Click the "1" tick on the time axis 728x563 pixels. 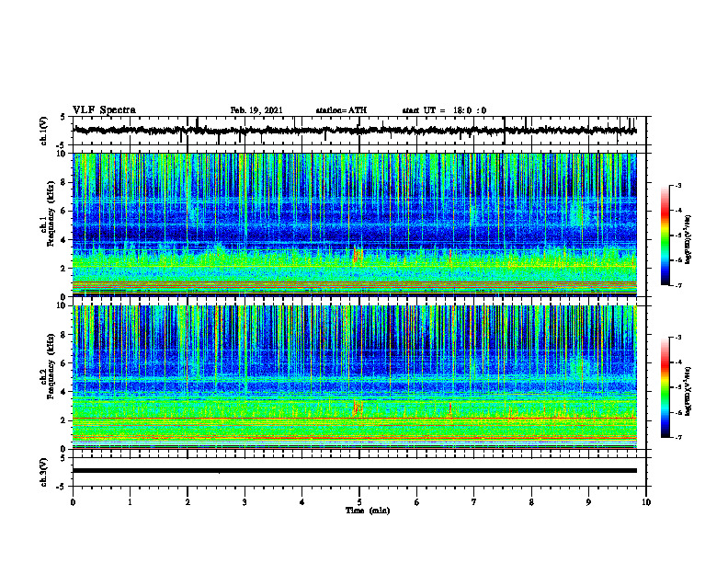[130, 502]
